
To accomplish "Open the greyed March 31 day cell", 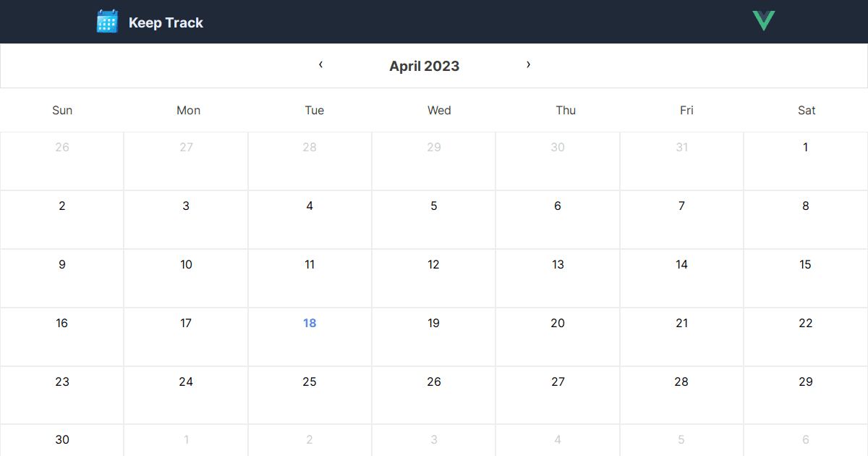I will pyautogui.click(x=681, y=161).
